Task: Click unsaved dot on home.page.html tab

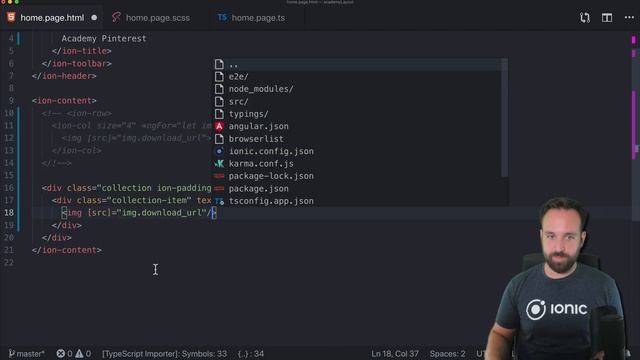Action: coord(94,18)
